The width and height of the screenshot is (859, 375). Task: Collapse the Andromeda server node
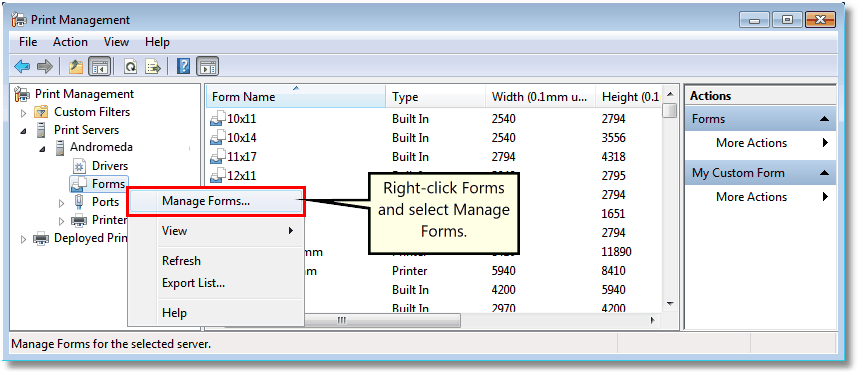(42, 148)
